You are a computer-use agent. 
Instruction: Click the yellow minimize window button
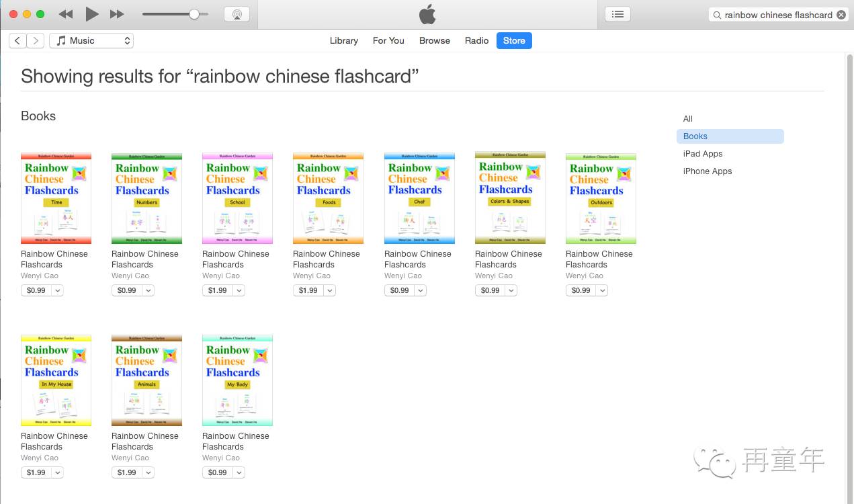coord(27,14)
